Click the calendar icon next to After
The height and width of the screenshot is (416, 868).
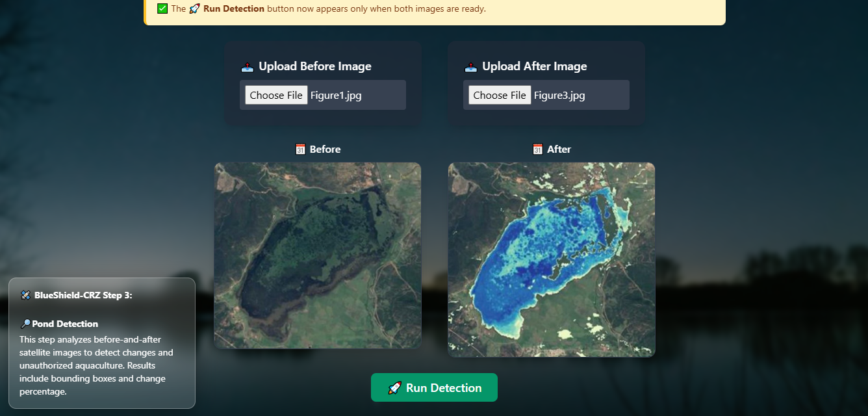(537, 149)
